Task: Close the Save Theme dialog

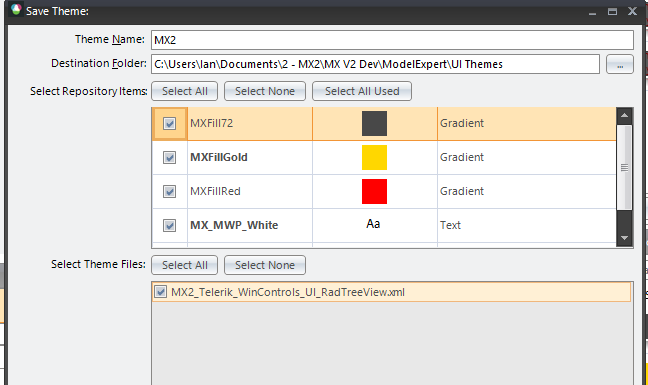Action: click(x=632, y=11)
